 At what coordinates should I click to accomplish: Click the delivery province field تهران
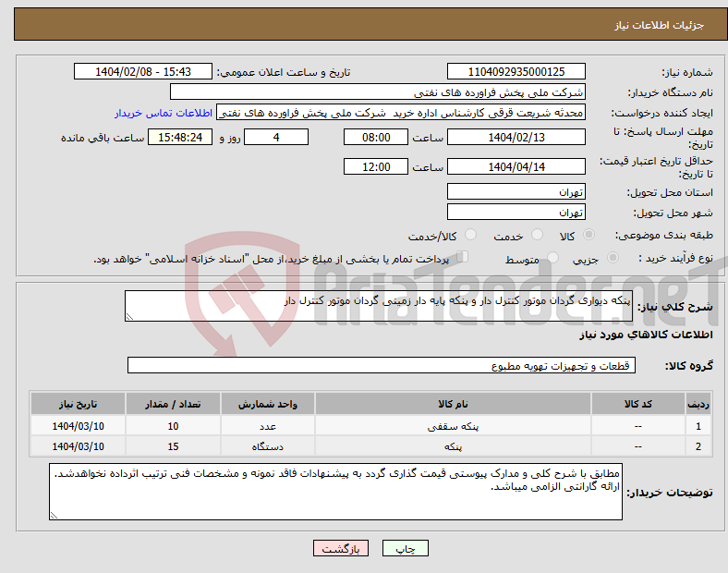point(516,192)
